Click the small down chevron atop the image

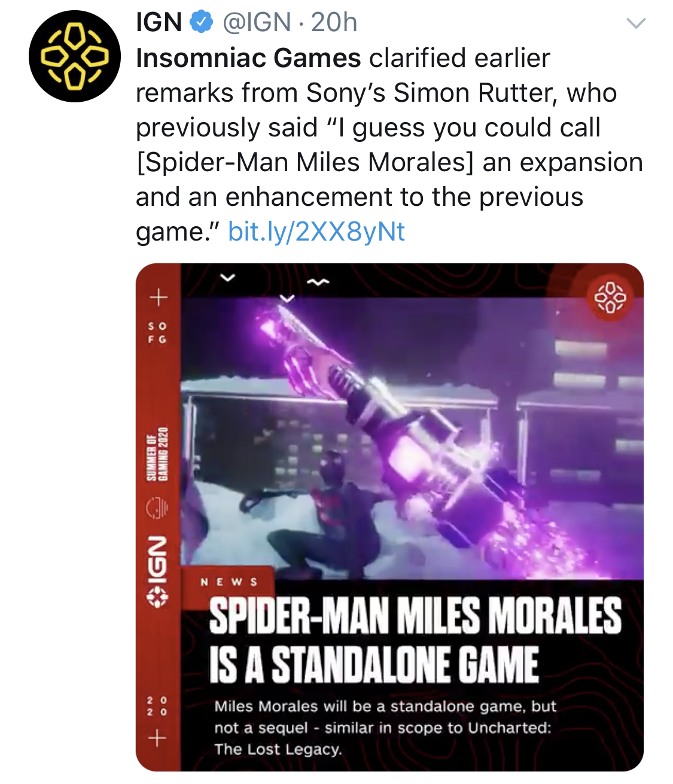coord(228,277)
